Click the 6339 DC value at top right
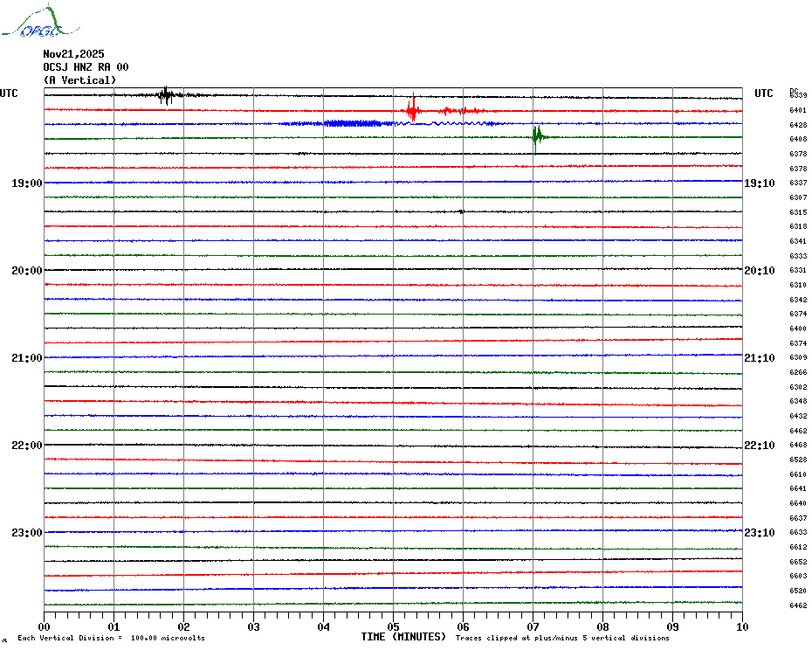Screen dimensions: 812x650 [798, 95]
